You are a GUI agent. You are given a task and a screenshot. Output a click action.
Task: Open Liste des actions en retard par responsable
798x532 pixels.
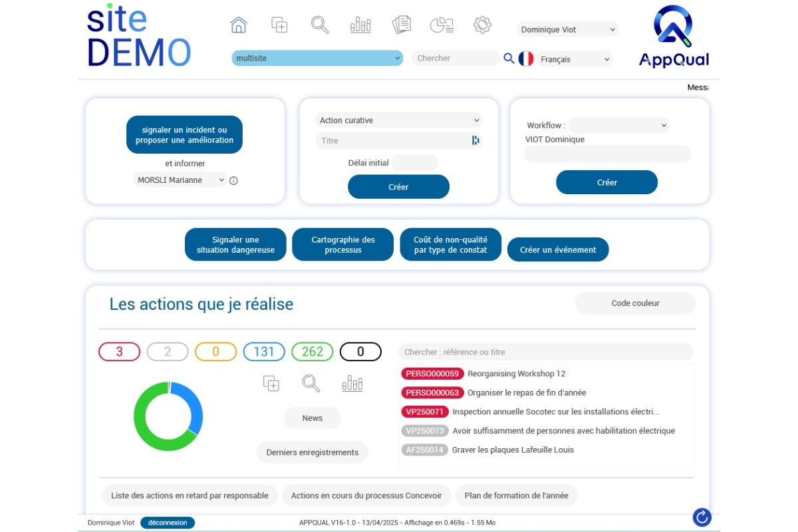coord(190,495)
